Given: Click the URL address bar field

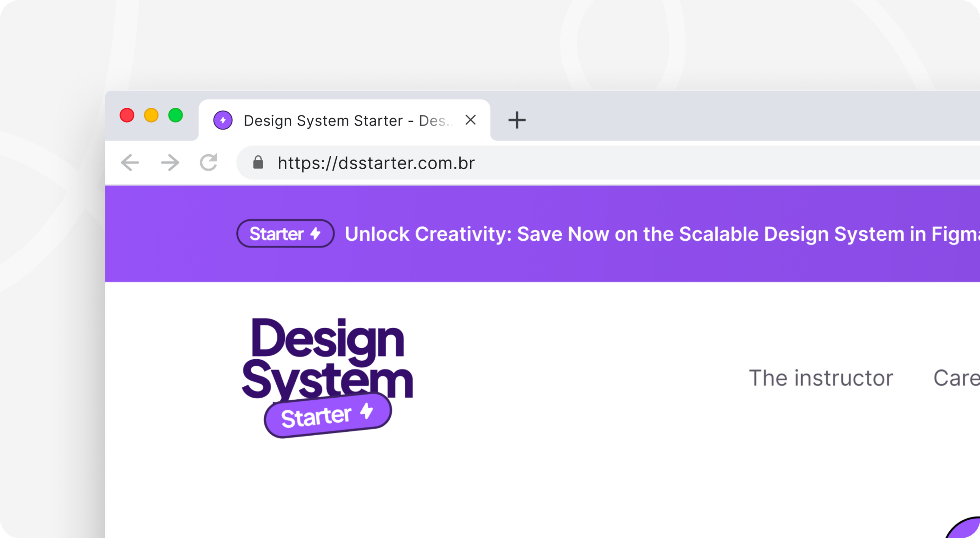Looking at the screenshot, I should coord(608,163).
